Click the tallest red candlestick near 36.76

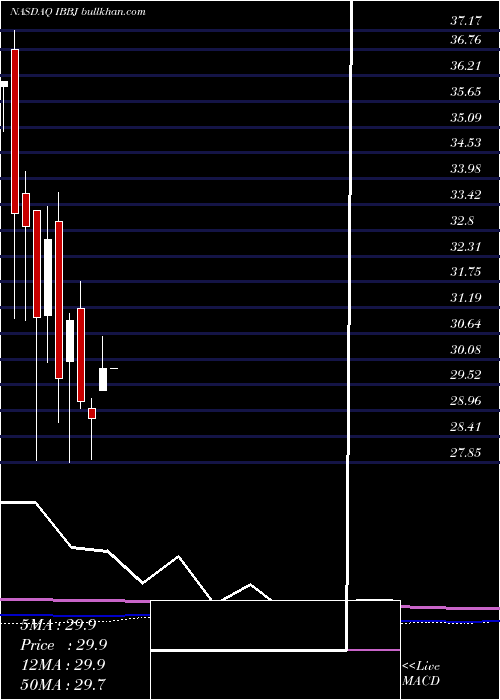[x=15, y=131]
